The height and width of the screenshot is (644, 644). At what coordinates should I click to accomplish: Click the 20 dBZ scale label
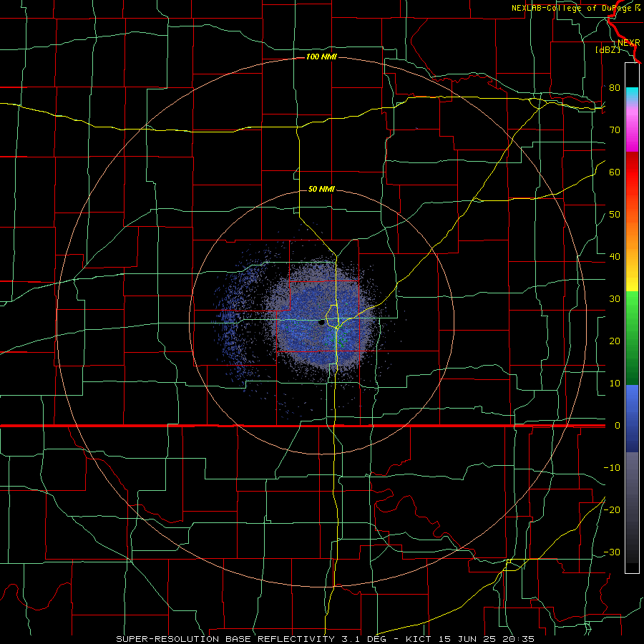[615, 341]
